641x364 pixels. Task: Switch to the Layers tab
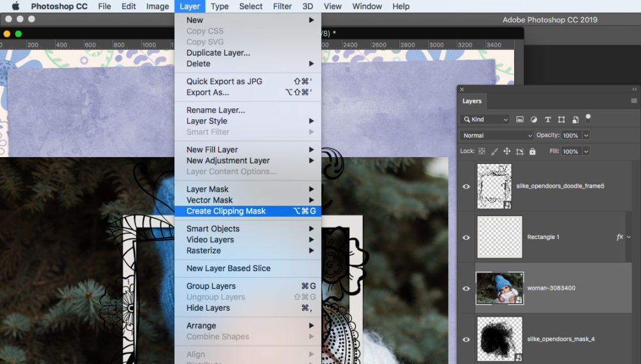pyautogui.click(x=472, y=101)
